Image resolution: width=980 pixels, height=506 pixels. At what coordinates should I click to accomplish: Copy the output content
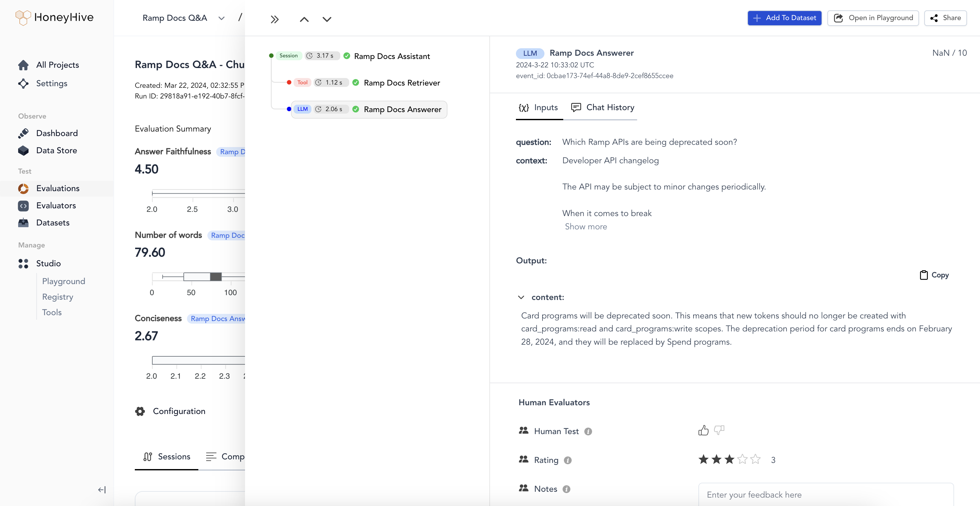click(x=934, y=275)
